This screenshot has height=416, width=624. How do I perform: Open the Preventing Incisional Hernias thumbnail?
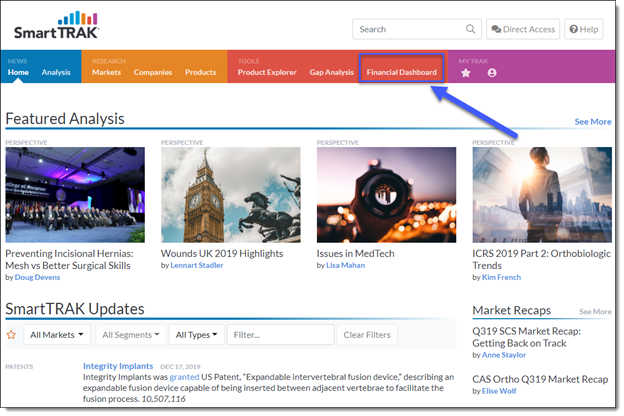pos(75,195)
